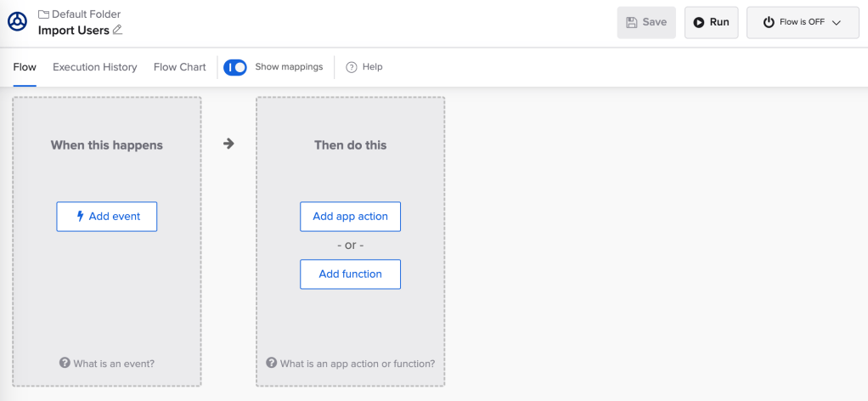Open the Flow Chart tab
Image resolution: width=868 pixels, height=401 pixels.
click(179, 67)
